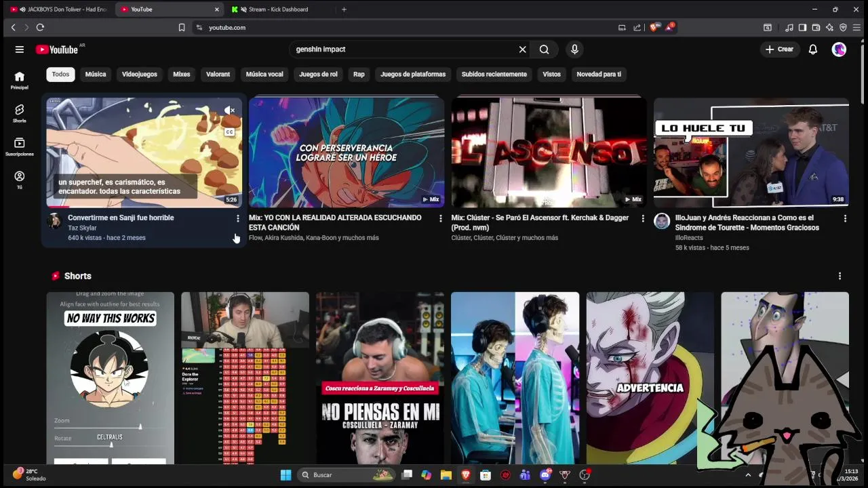Viewport: 868px width, 488px height.
Task: Open the browser main menu hamburger
Action: pyautogui.click(x=856, y=27)
